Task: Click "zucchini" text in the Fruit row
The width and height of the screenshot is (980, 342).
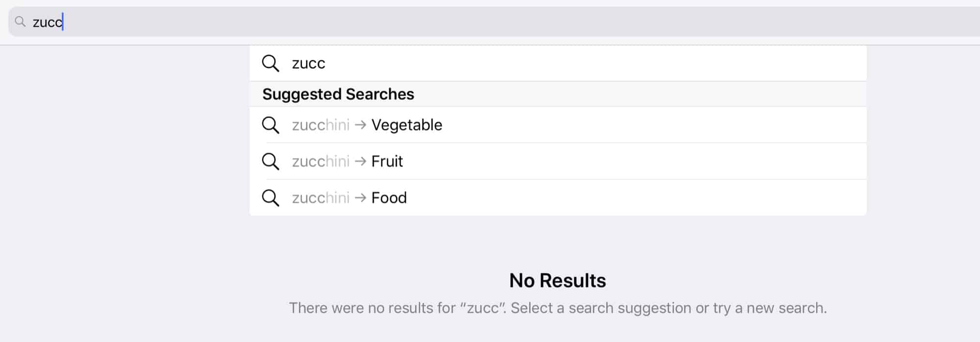Action: pos(320,161)
